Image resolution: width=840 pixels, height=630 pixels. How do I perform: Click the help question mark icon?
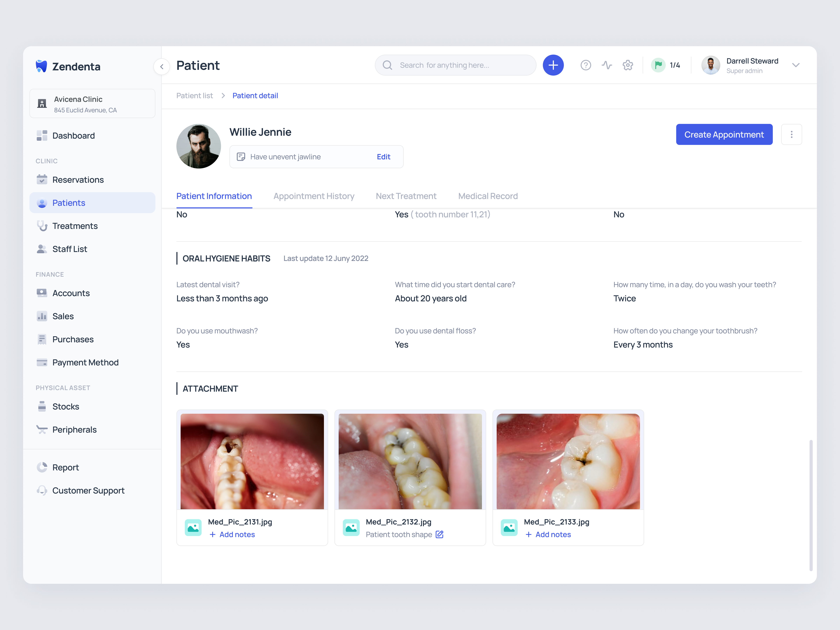[x=586, y=65]
